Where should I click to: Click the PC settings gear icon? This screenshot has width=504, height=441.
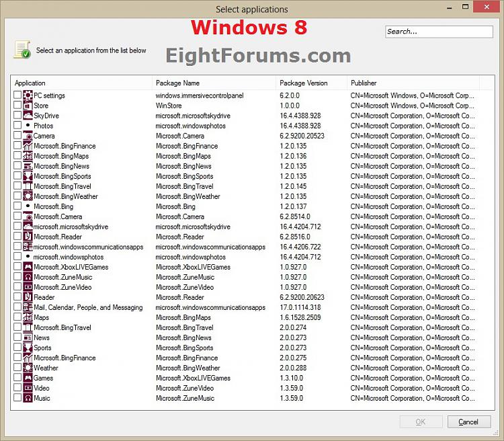[28, 95]
